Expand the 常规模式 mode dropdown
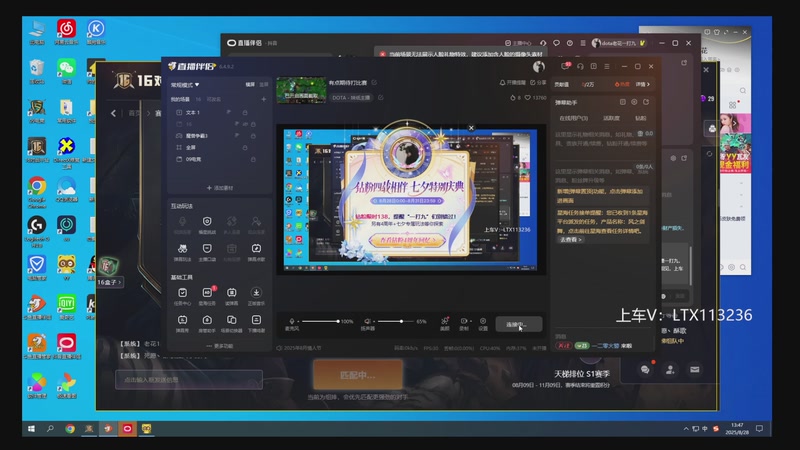The width and height of the screenshot is (800, 450). [185, 85]
